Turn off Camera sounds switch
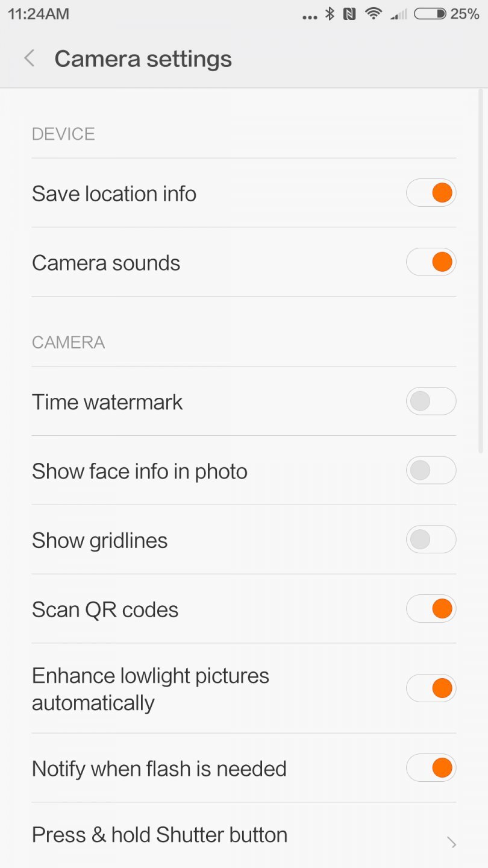 tap(431, 263)
